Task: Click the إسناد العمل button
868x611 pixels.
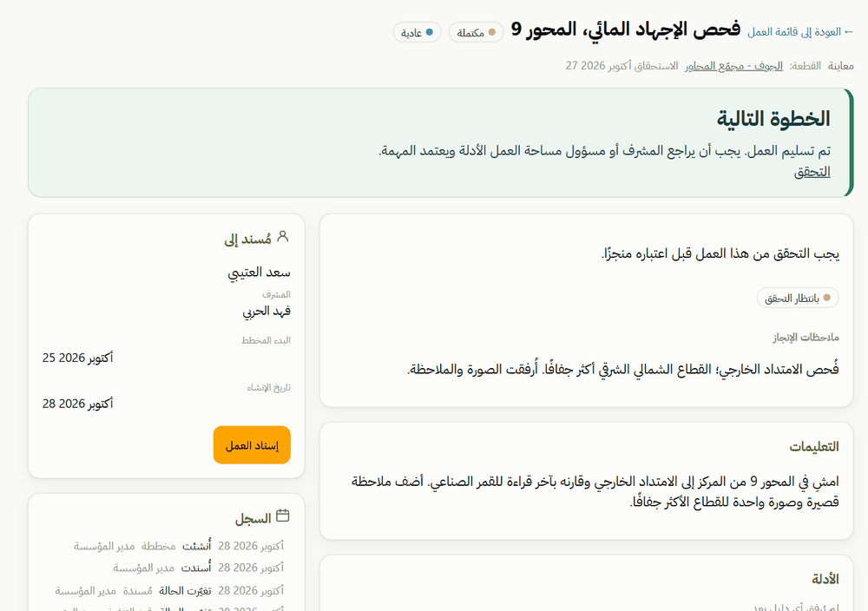Action: click(252, 445)
